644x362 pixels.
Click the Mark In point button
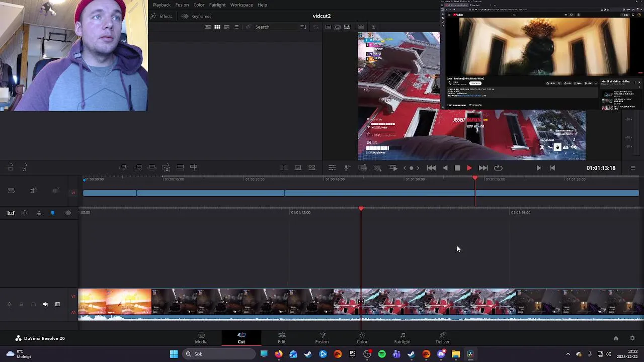click(539, 168)
